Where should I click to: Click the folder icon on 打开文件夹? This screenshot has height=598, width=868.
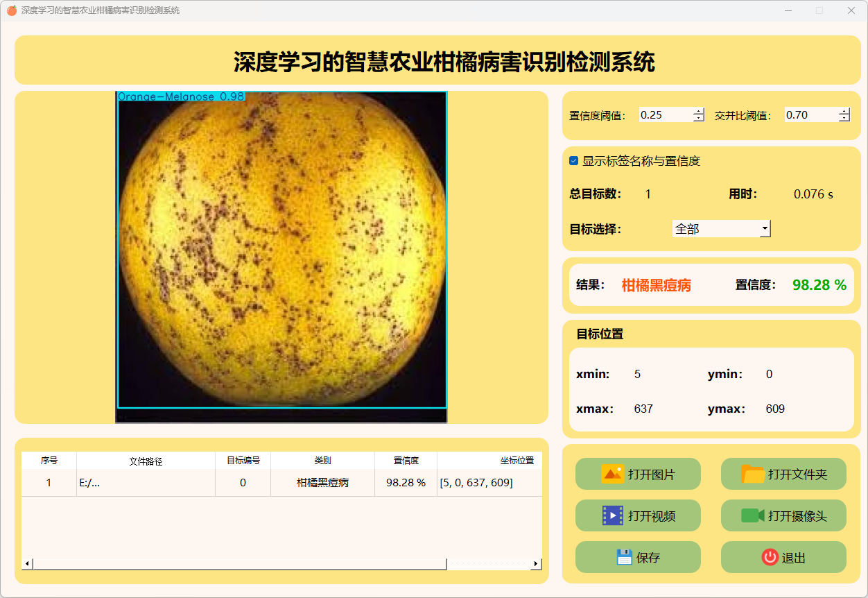[x=753, y=474]
